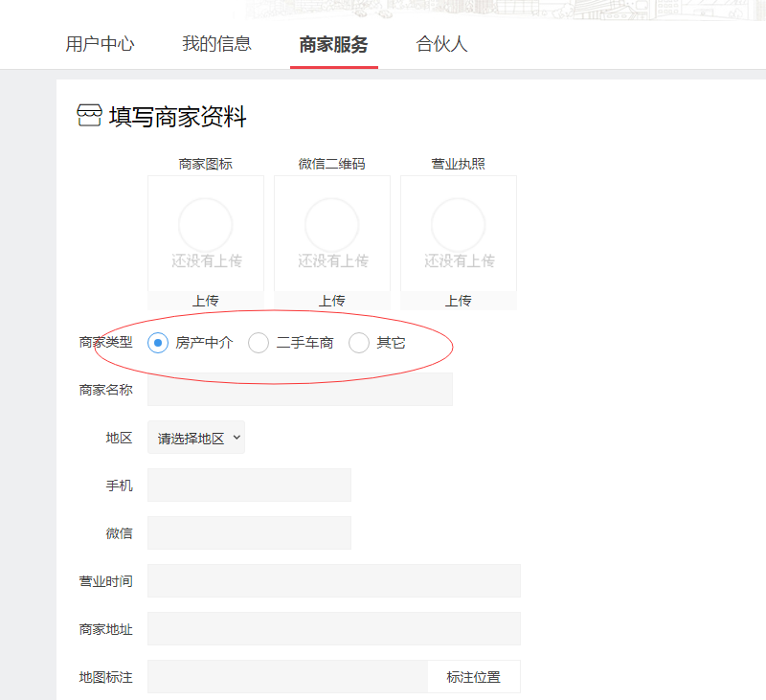
Task: Go to the 合伙人 tab
Action: click(x=441, y=44)
